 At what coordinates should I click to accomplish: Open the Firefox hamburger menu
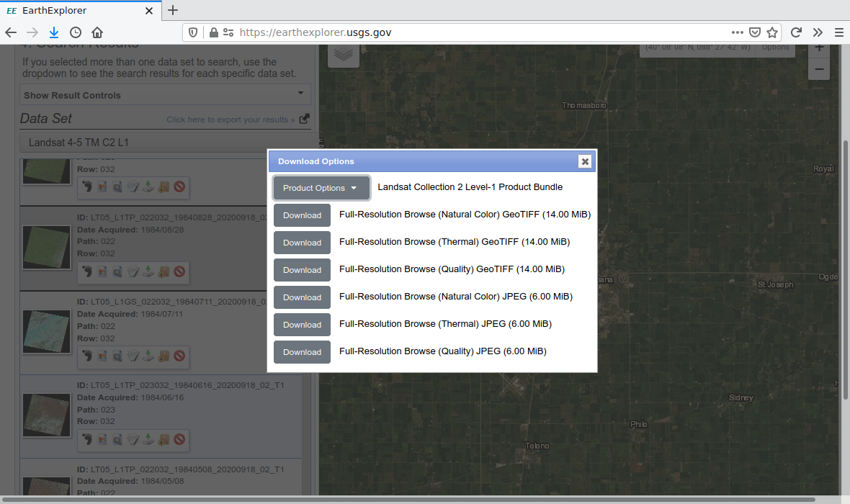pyautogui.click(x=838, y=32)
